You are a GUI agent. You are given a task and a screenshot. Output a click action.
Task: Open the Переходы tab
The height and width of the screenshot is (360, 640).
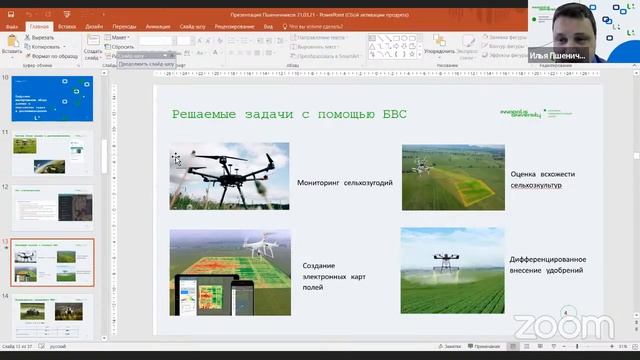coord(124,27)
